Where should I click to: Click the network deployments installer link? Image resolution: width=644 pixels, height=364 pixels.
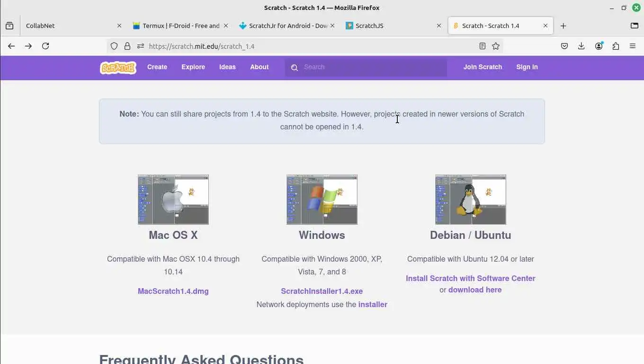tap(373, 305)
